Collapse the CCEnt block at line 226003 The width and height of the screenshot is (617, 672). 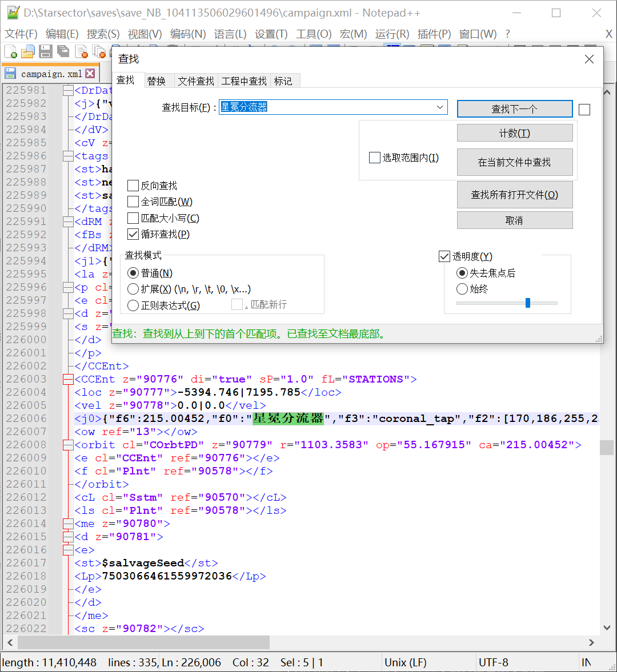68,379
